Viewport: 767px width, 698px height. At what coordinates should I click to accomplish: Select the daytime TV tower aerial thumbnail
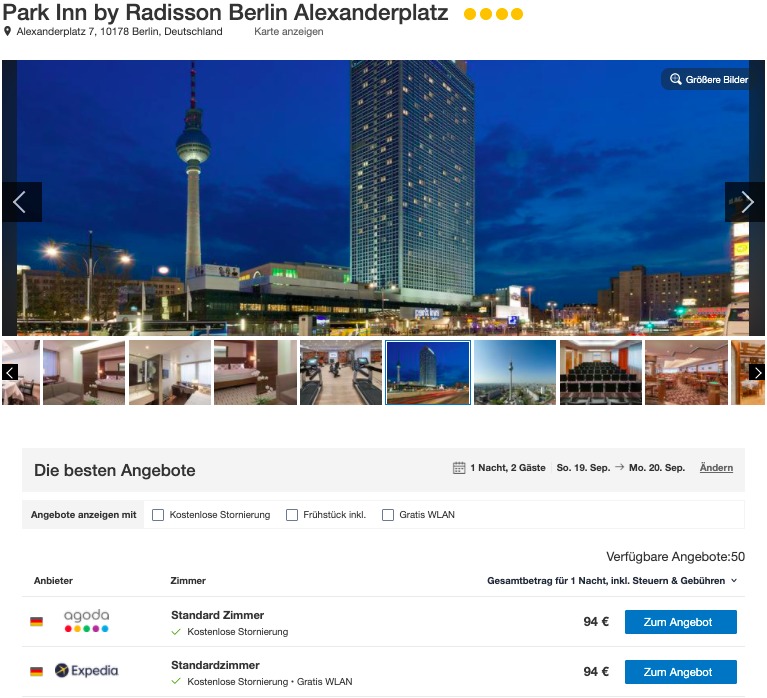515,372
